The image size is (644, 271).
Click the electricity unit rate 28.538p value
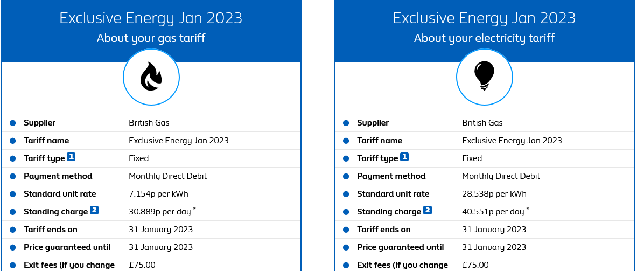point(494,194)
